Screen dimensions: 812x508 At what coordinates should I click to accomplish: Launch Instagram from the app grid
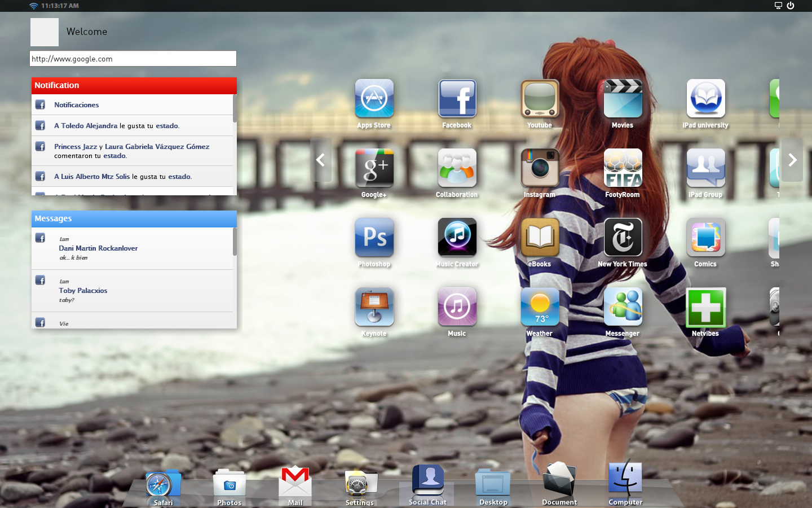(x=540, y=168)
